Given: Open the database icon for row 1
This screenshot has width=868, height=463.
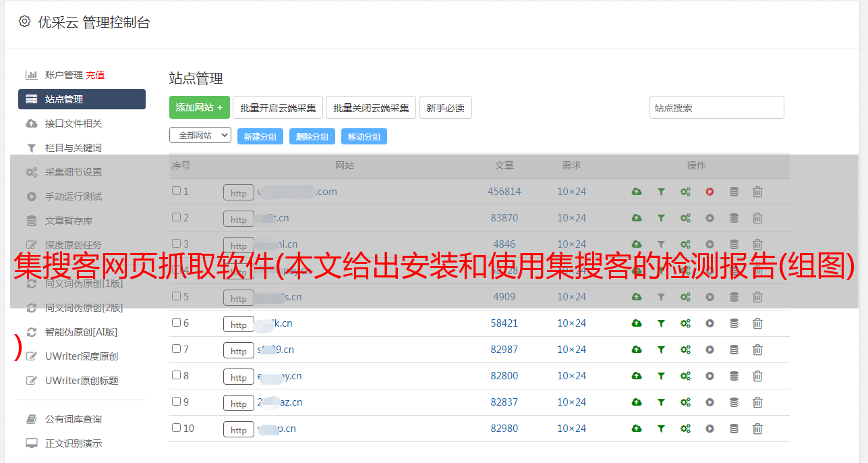Looking at the screenshot, I should click(x=734, y=192).
